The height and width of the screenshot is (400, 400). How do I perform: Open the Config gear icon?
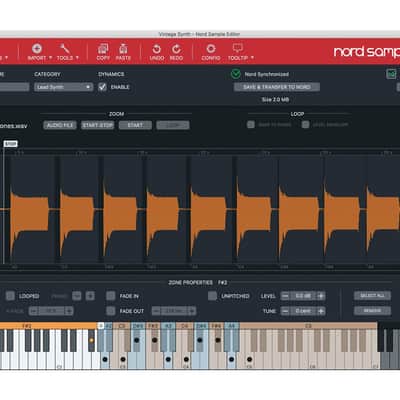pos(211,49)
